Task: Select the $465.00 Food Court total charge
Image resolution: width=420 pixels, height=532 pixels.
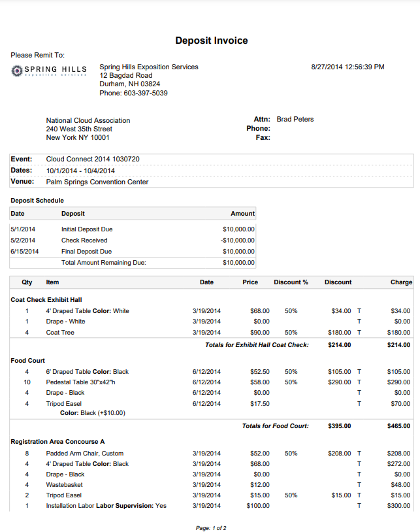Action: 398,426
